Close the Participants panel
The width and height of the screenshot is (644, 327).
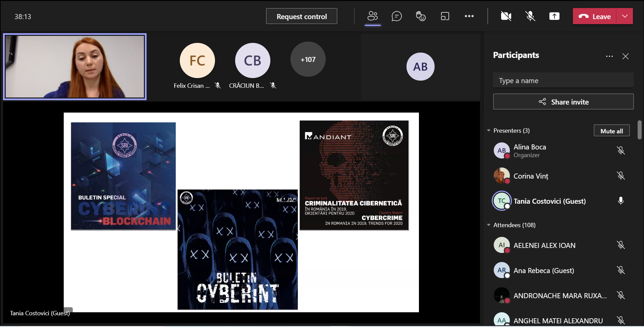(x=625, y=56)
